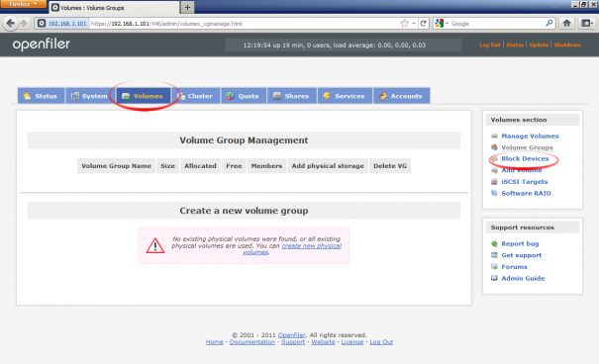This screenshot has width=599, height=364.
Task: Switch to the System tab
Action: click(90, 96)
